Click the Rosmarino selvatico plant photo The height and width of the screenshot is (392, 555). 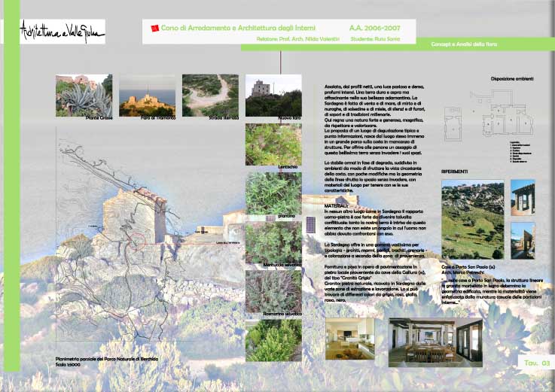(273, 291)
